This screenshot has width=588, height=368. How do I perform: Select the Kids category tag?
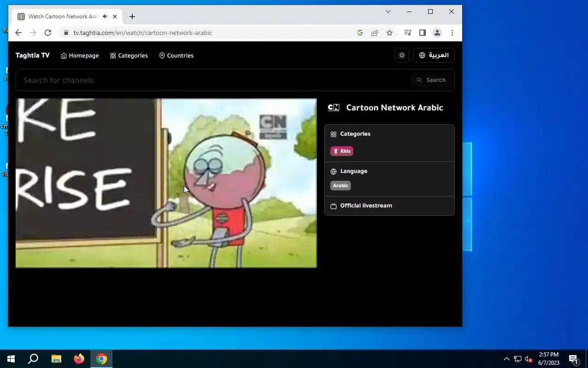342,151
